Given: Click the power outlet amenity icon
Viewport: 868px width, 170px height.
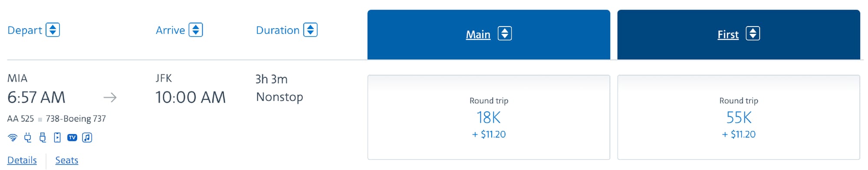Looking at the screenshot, I should pos(28,138).
